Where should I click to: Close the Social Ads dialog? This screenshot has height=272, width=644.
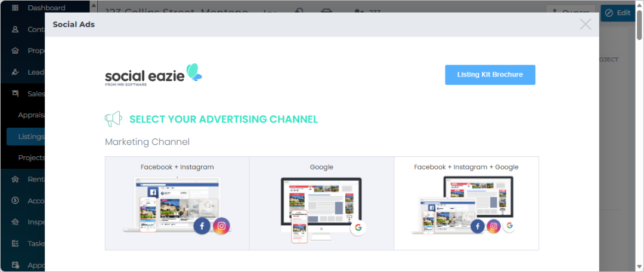pyautogui.click(x=586, y=24)
